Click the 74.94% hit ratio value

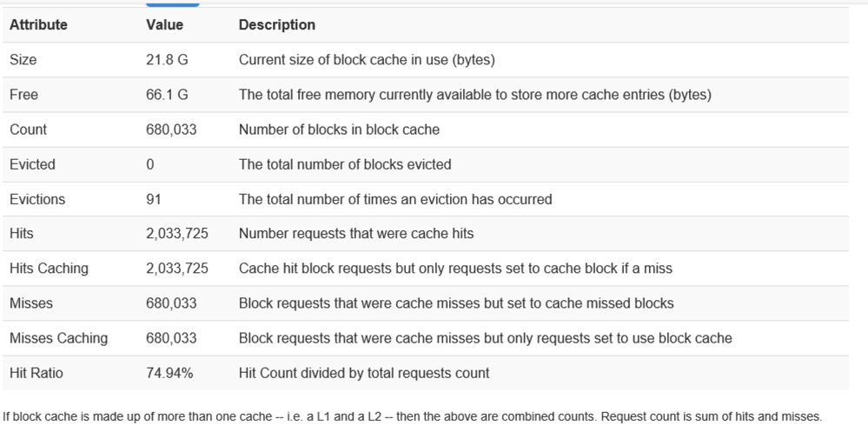click(169, 373)
